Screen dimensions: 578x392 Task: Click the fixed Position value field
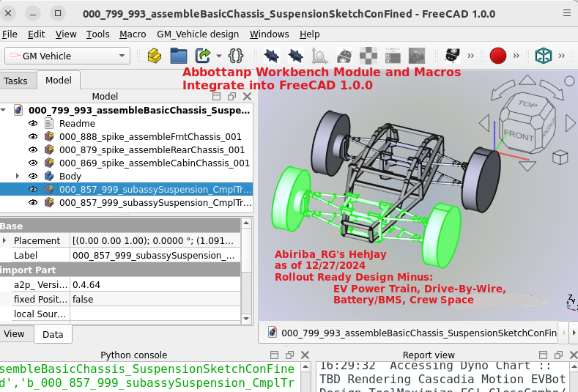click(154, 300)
